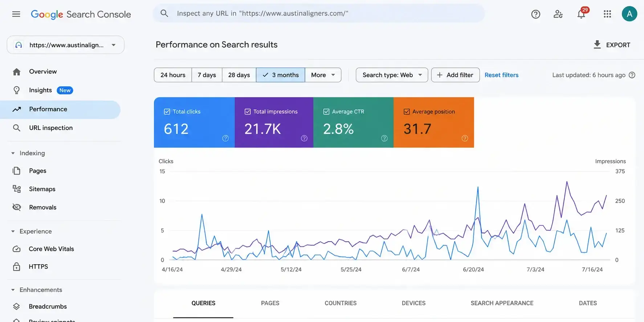Open URL inspection in the sidebar
The width and height of the screenshot is (644, 322).
pos(60,128)
